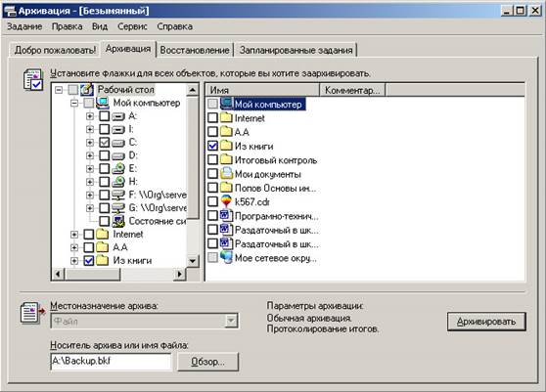Click the CD drive H: icon
The image size is (546, 392).
point(118,182)
